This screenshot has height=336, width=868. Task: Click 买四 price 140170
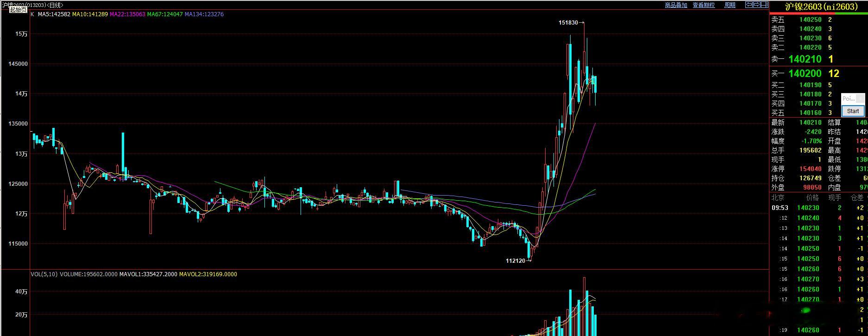[x=811, y=104]
